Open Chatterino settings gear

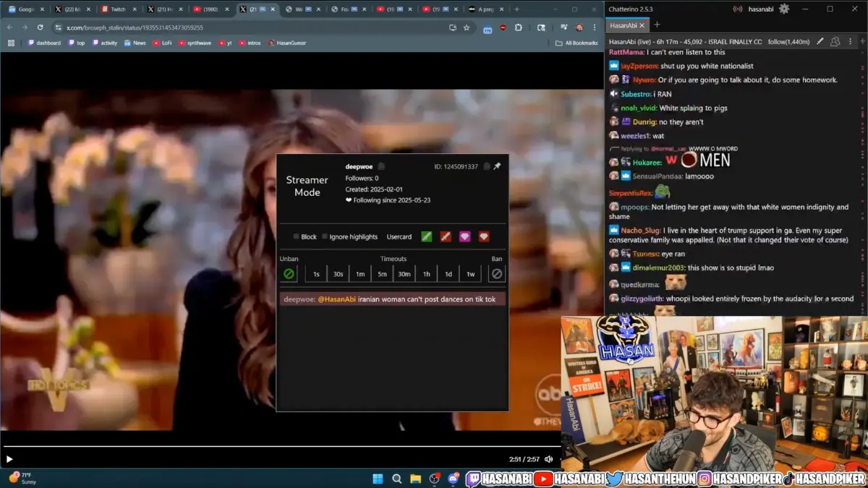tap(783, 9)
